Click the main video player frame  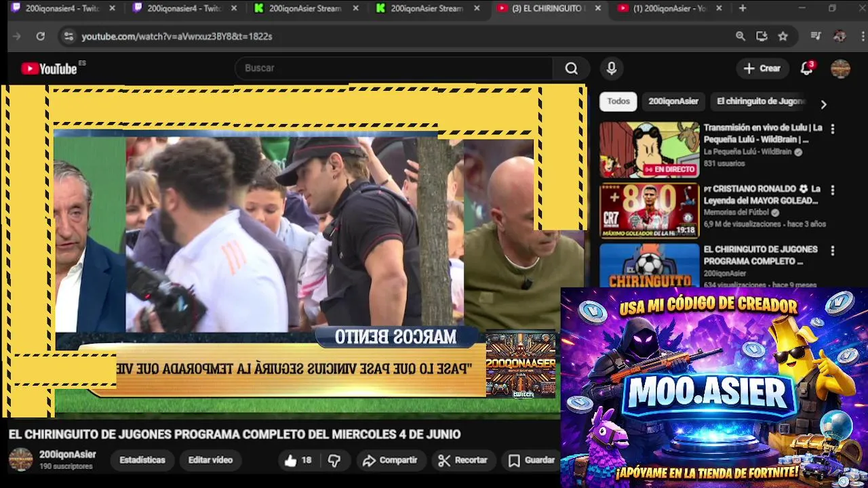(294, 251)
